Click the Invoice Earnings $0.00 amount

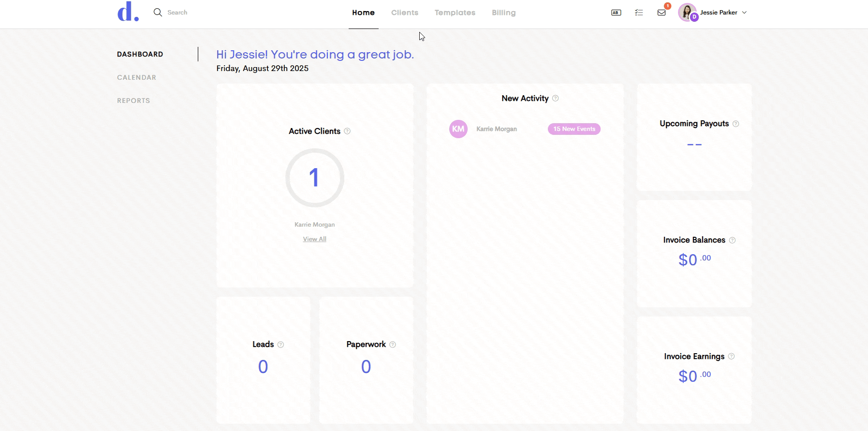(694, 376)
